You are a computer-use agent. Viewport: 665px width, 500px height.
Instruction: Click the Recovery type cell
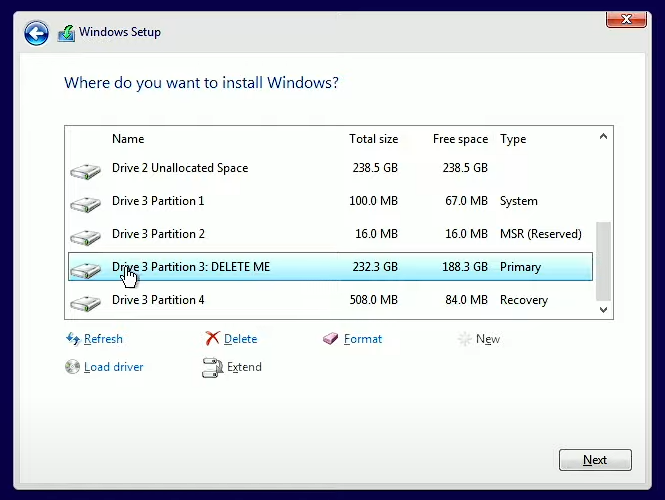coord(524,300)
